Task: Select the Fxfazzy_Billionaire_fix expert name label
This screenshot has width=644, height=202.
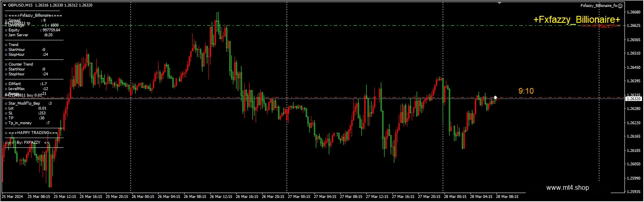Action: tap(599, 6)
